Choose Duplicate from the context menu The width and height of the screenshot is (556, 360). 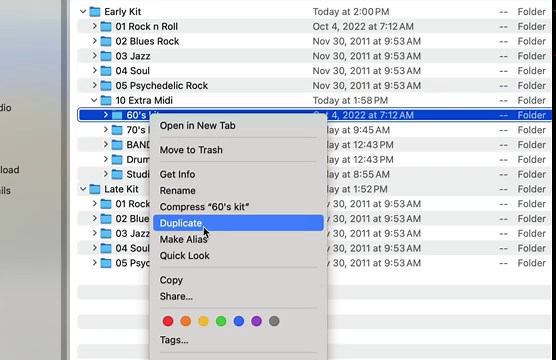pos(238,223)
